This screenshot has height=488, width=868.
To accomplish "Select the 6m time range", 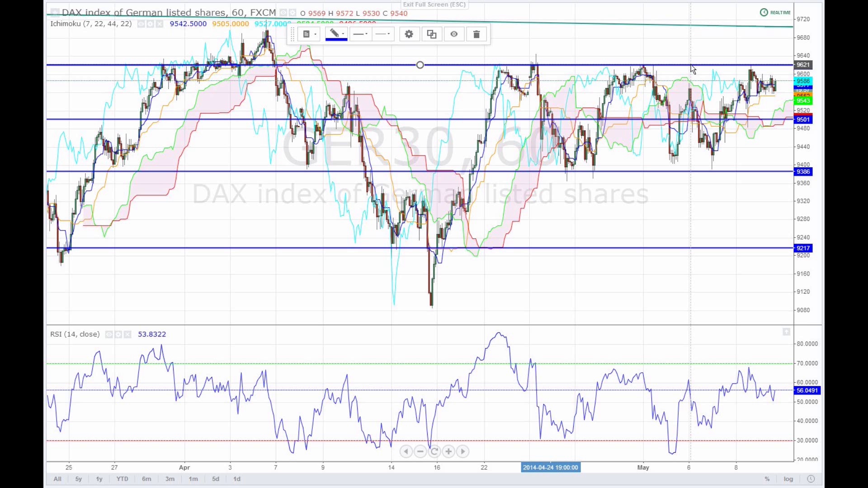I will coord(146,479).
